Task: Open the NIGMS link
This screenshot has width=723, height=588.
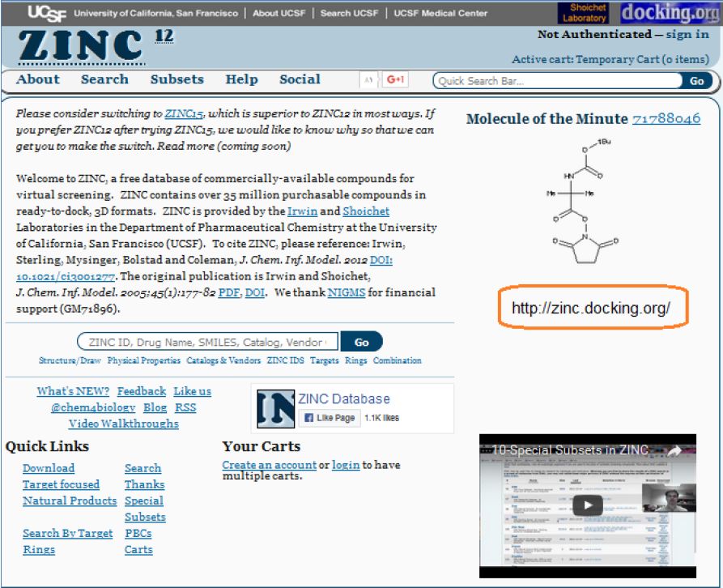Action: (347, 292)
